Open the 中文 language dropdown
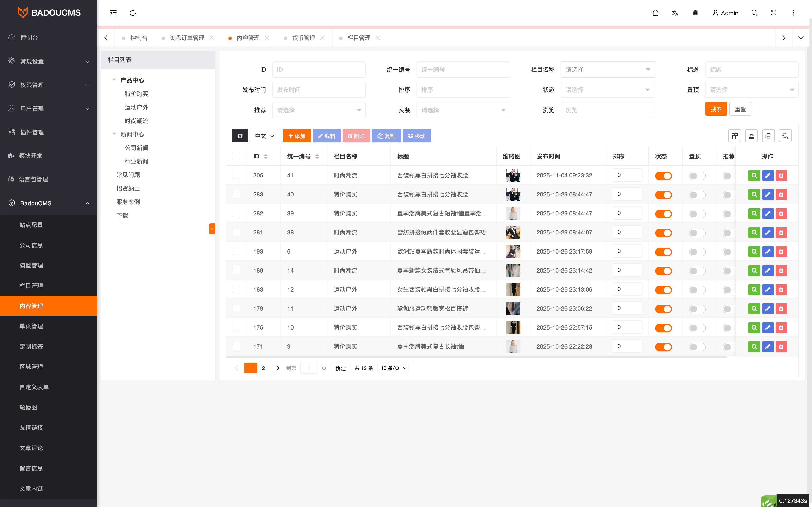 pyautogui.click(x=265, y=136)
